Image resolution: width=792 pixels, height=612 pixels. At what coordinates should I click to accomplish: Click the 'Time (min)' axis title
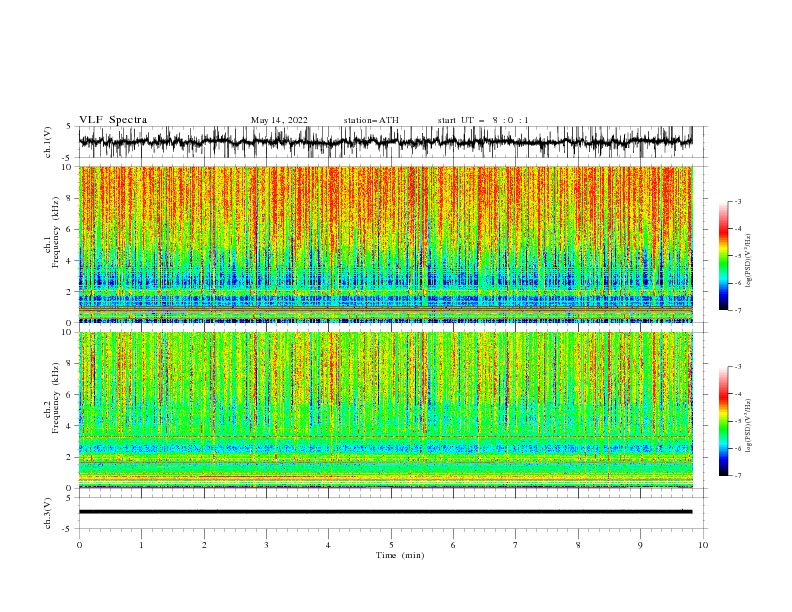click(400, 555)
